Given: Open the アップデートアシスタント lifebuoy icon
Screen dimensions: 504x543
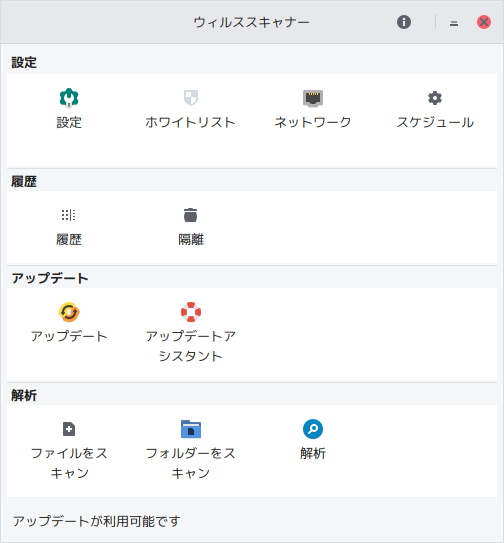Looking at the screenshot, I should tap(191, 312).
